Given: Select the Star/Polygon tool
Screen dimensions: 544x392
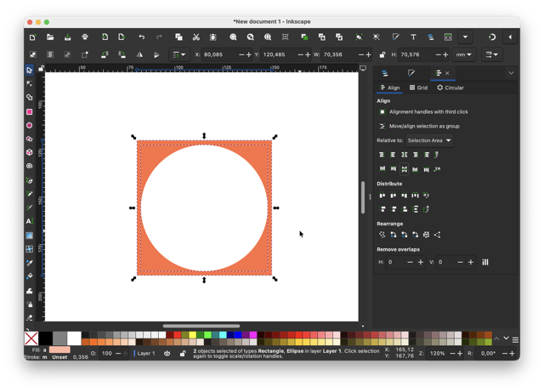Looking at the screenshot, I should 30,139.
